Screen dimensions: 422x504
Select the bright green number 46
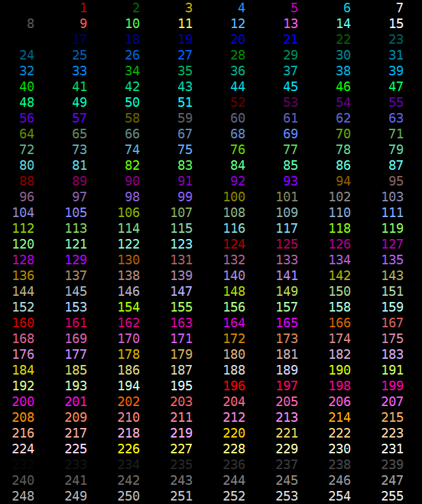click(343, 86)
